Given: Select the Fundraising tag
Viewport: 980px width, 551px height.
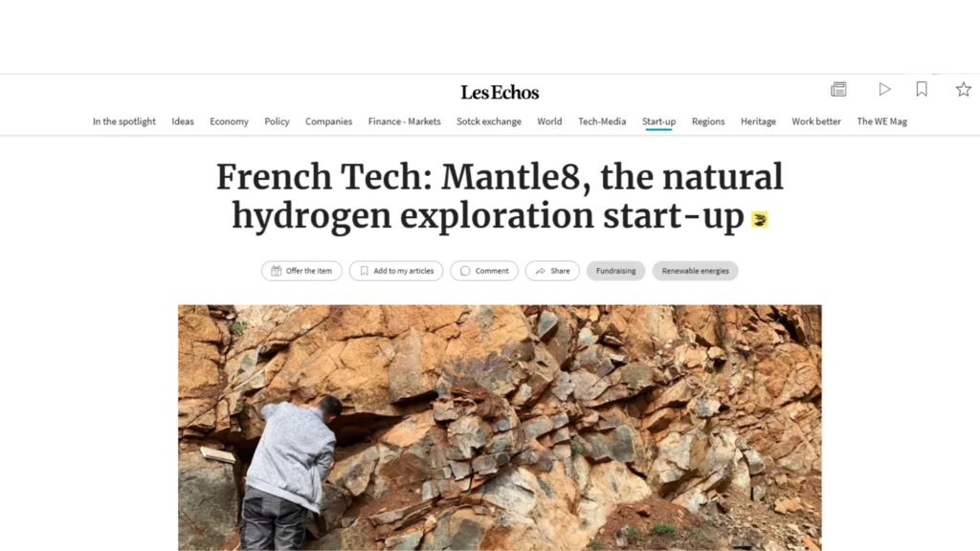Looking at the screenshot, I should click(615, 271).
